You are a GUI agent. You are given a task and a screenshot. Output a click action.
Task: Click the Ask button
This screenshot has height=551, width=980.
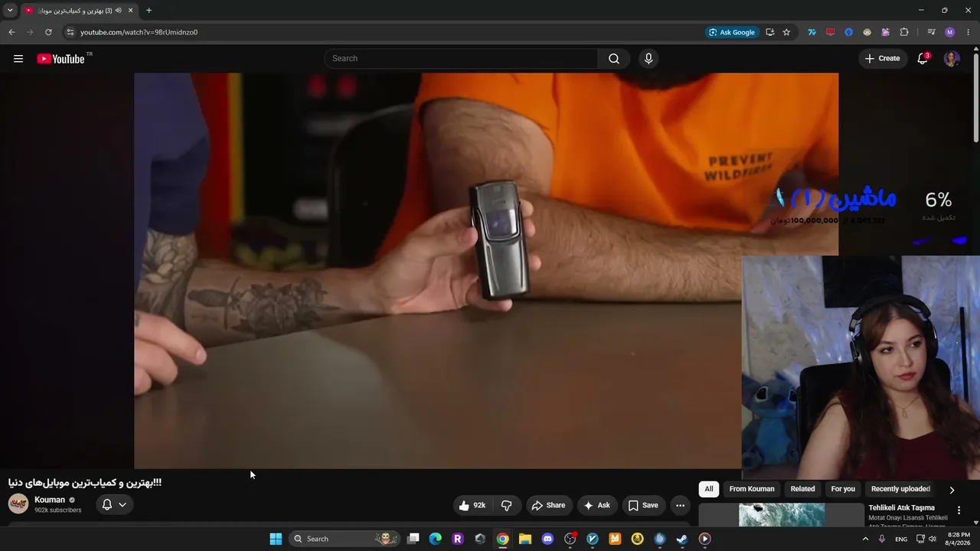(596, 505)
